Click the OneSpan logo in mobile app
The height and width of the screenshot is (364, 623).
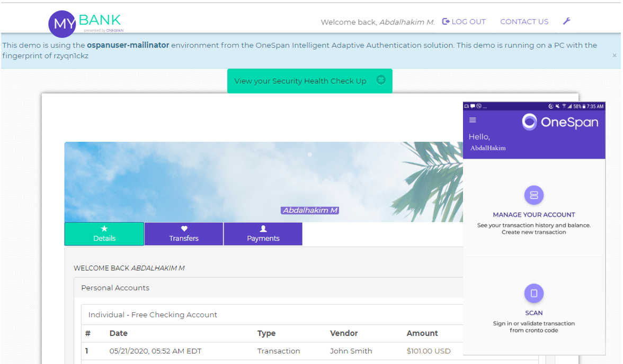560,122
